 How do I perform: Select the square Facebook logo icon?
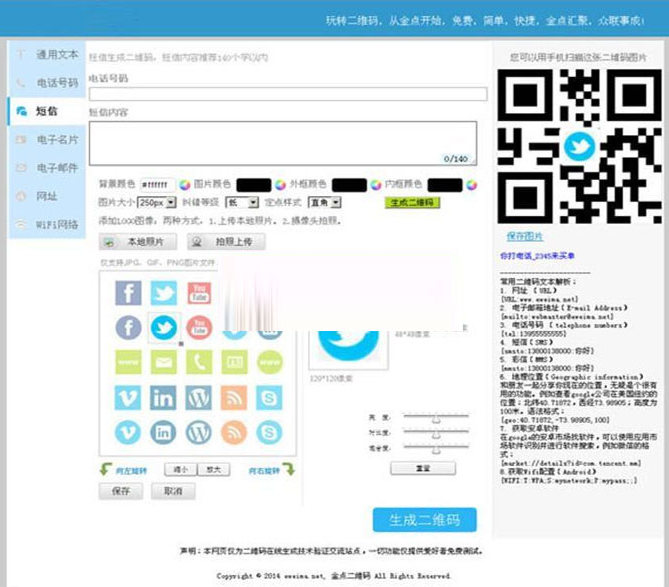click(128, 293)
